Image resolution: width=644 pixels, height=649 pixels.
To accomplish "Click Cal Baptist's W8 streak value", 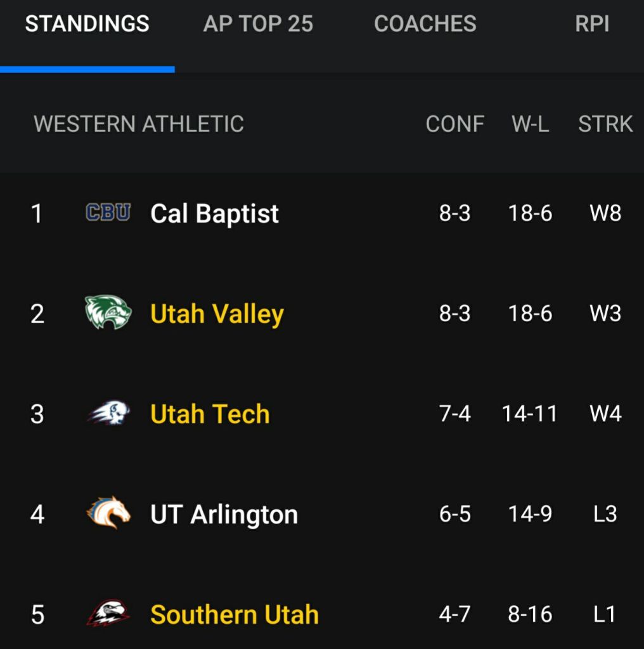I will pos(605,214).
